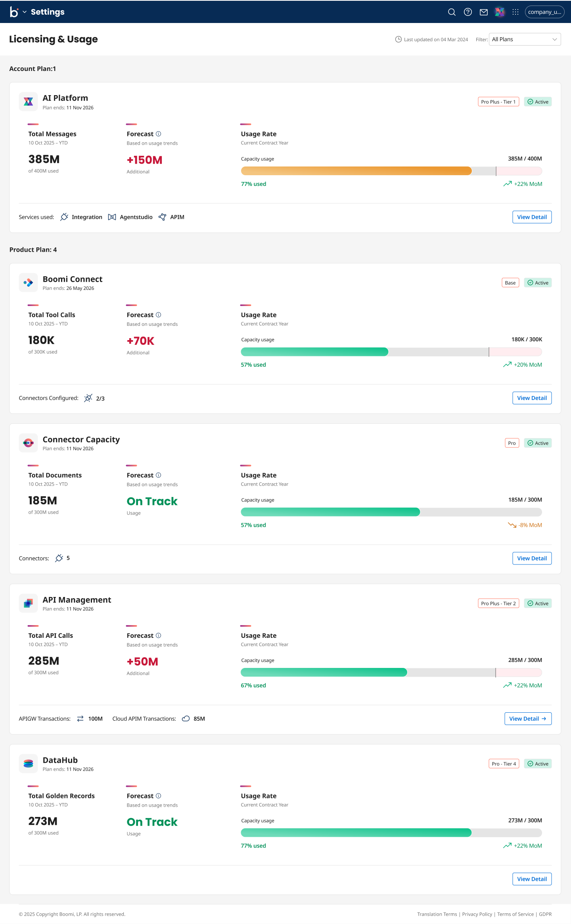Image resolution: width=571 pixels, height=924 pixels.
Task: Click the Boomi Connect product logo
Action: pos(28,283)
